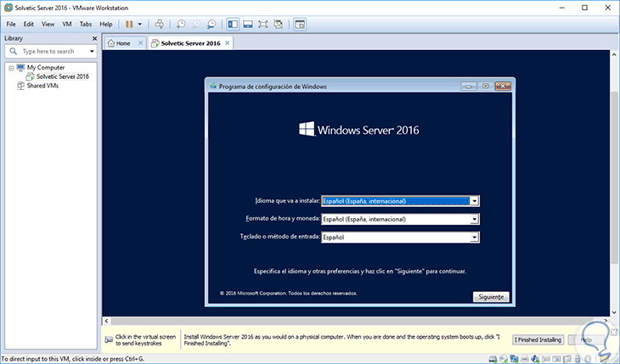Click the printer status bar icon
Viewport: 620px width, 364px height.
525,359
